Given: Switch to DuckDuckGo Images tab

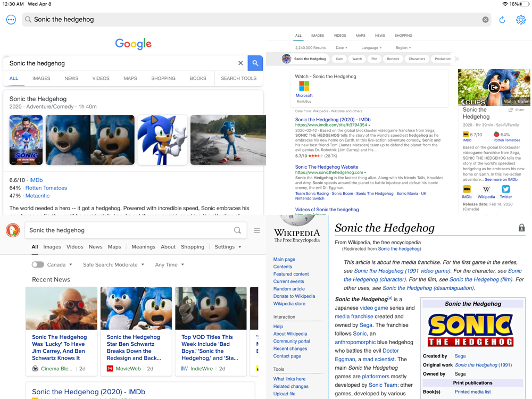Looking at the screenshot, I should point(52,247).
